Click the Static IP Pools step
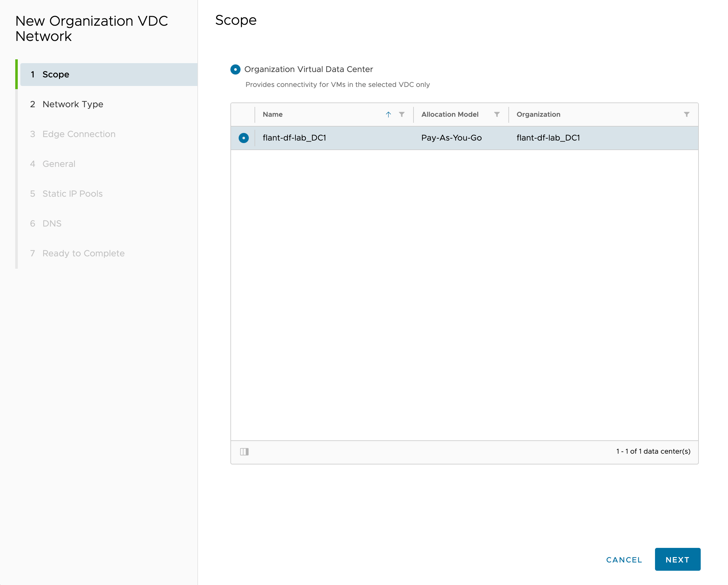 tap(73, 194)
